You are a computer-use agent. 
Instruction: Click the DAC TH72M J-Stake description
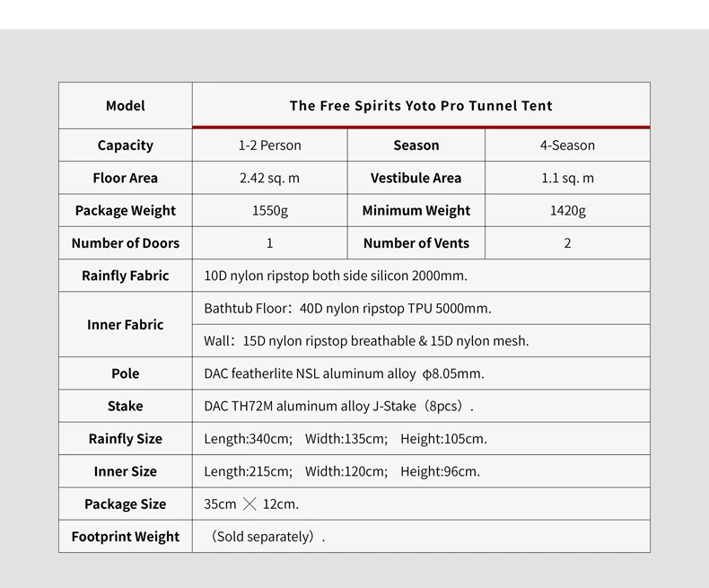pyautogui.click(x=338, y=406)
